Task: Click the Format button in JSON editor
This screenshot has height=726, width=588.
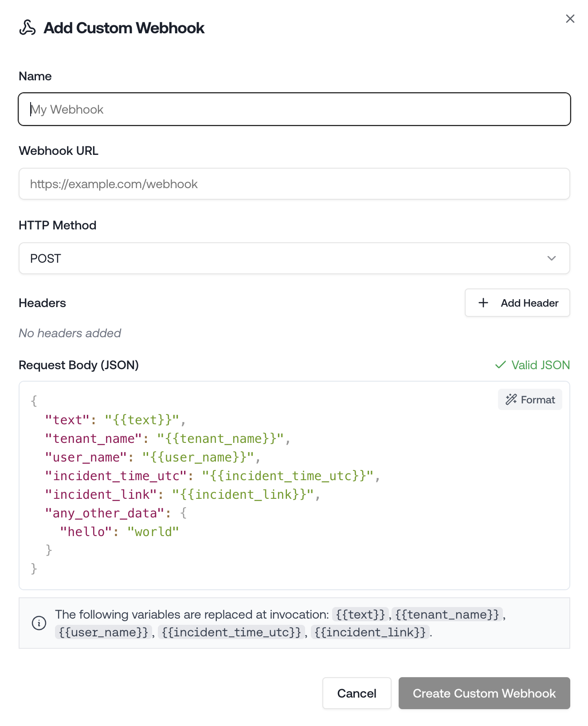Action: coord(530,399)
